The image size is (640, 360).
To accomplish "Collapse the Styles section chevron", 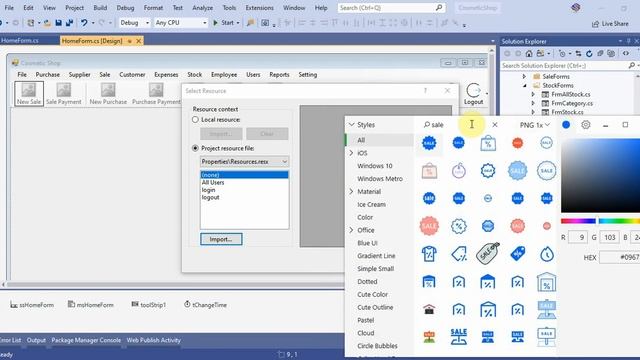I will point(351,124).
